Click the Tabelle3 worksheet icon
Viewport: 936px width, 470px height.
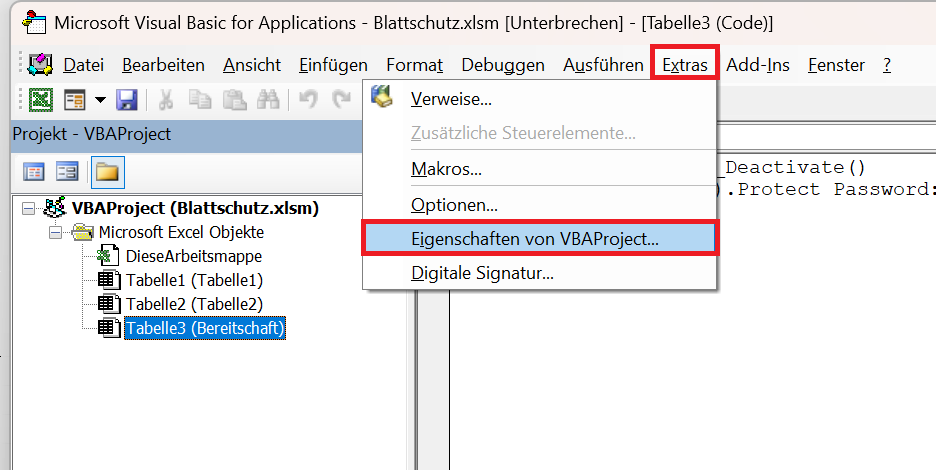109,328
